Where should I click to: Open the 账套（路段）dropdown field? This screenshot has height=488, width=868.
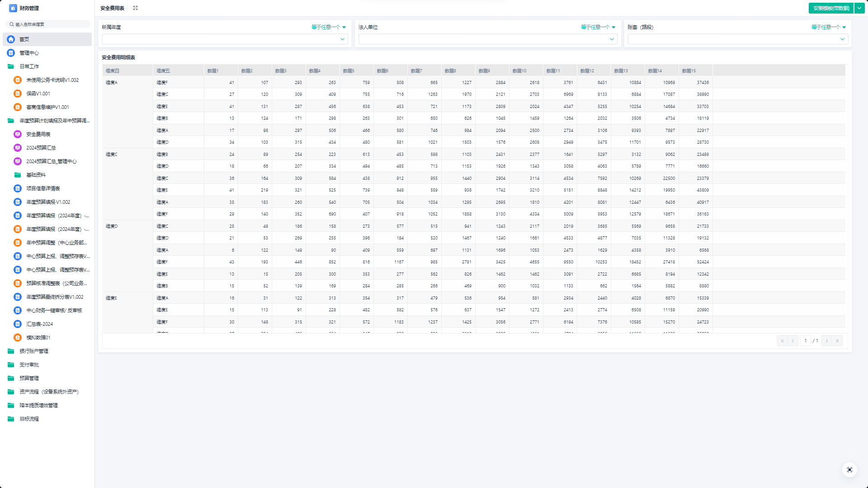point(737,39)
